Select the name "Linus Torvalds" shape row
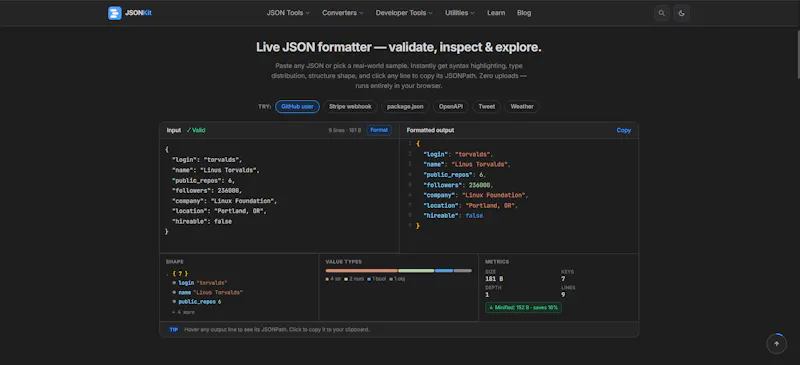This screenshot has height=365, width=800. (x=207, y=293)
